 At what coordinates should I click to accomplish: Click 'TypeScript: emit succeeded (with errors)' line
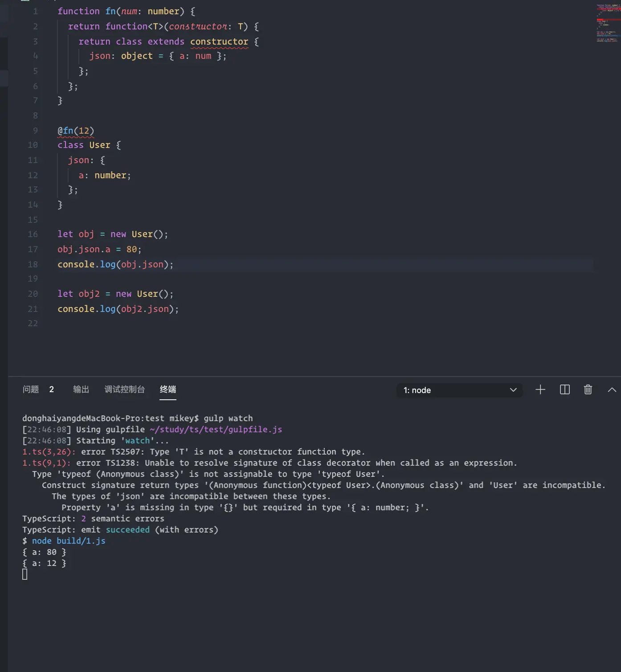(x=120, y=529)
